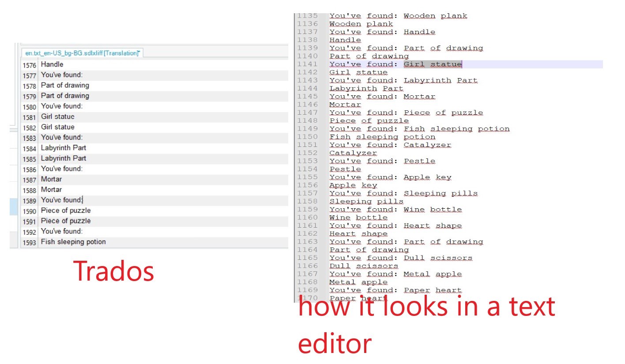
Task: Click text editor line 1148 'Piece of puzzle'
Action: pyautogui.click(x=369, y=120)
